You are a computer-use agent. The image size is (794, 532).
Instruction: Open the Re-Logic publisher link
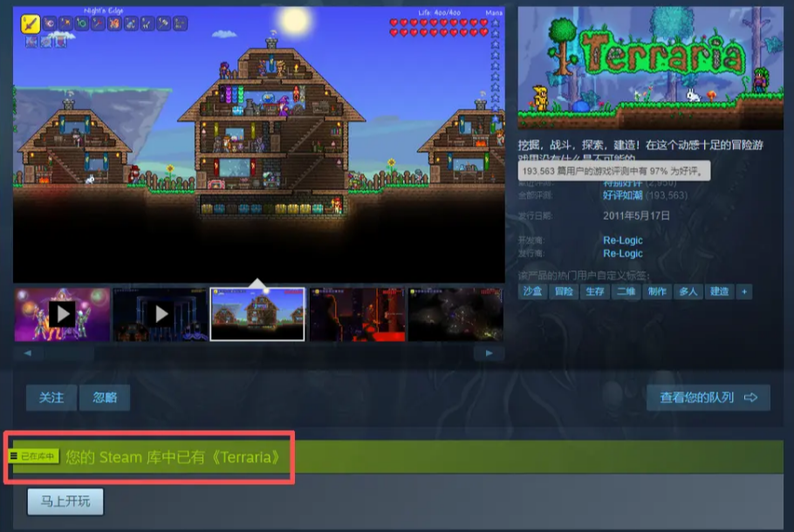[622, 254]
